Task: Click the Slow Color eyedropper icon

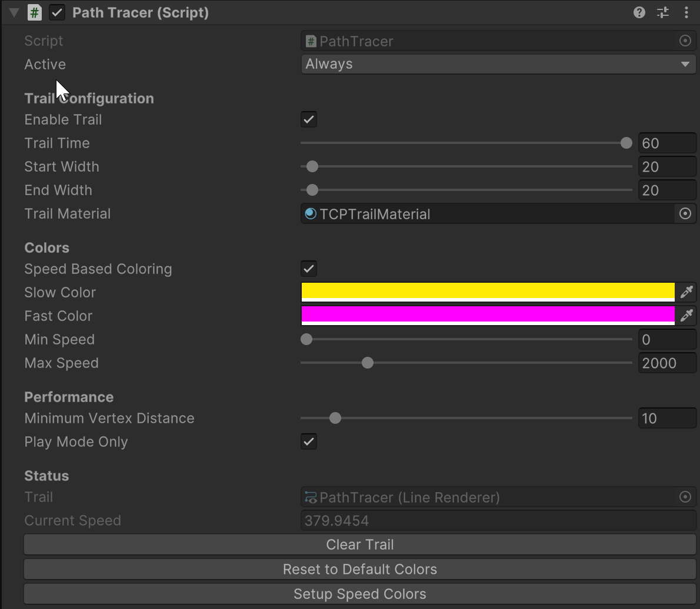Action: [686, 292]
